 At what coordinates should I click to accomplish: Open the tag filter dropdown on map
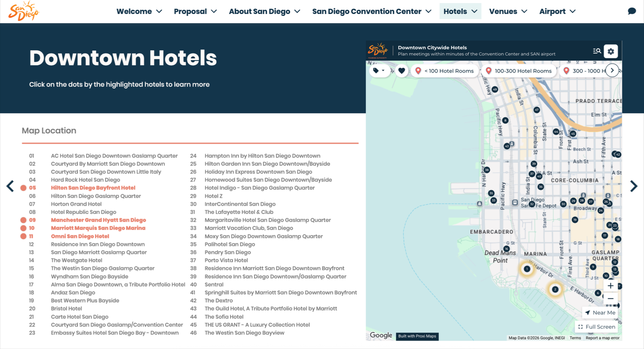click(379, 71)
